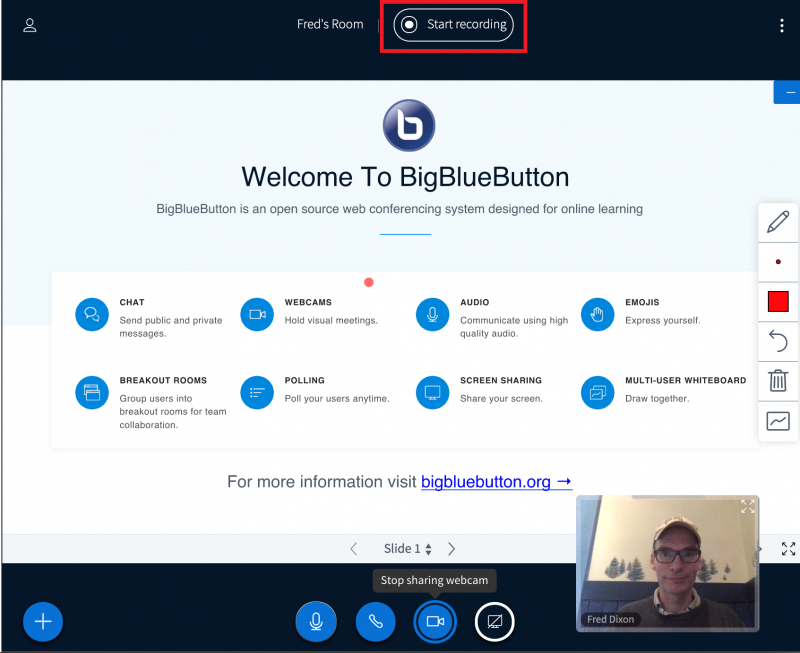Screen dimensions: 800x653
Task: Mute the microphone
Action: (x=316, y=621)
